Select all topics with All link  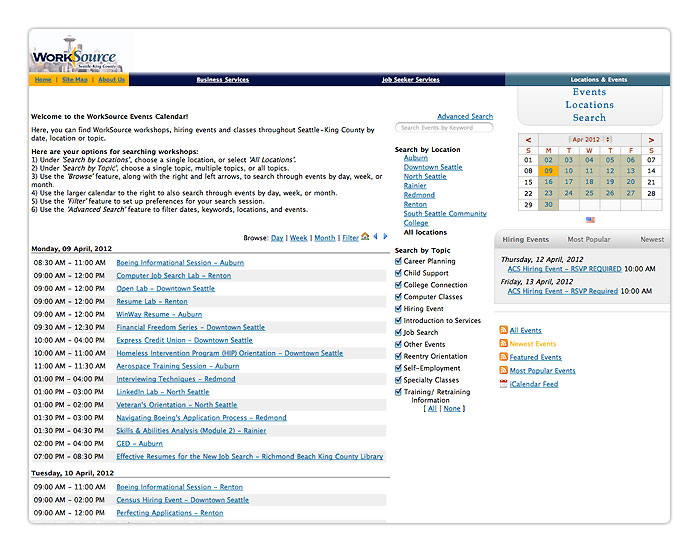tap(432, 408)
